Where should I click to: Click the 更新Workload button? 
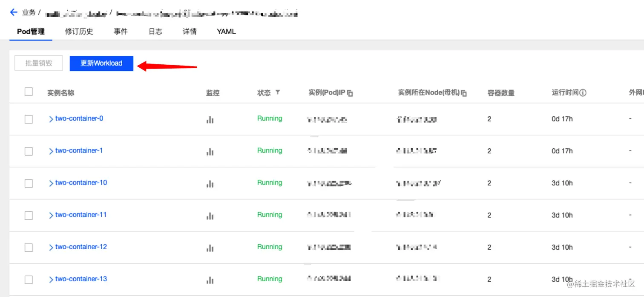[x=101, y=63]
